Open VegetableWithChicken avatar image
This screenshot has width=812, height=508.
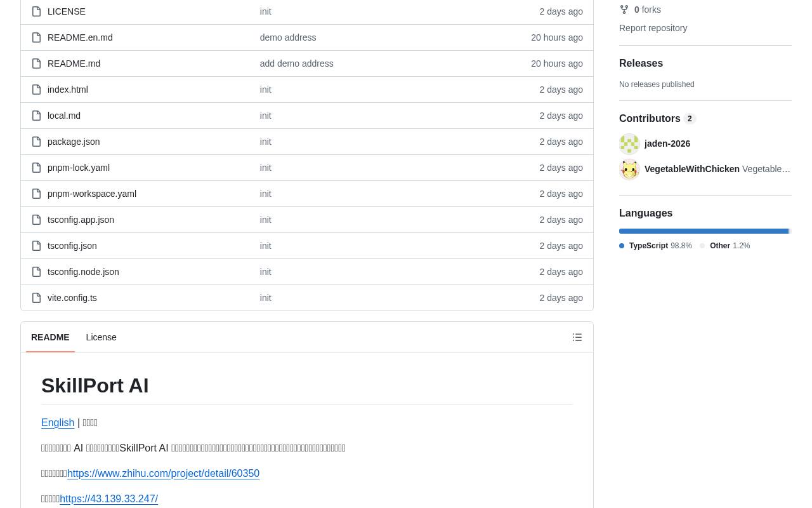click(x=629, y=170)
